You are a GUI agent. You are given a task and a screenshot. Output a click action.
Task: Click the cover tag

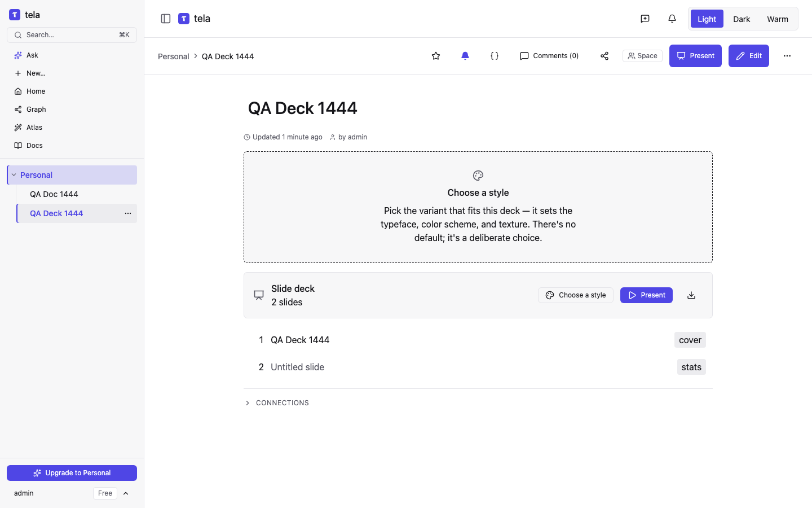click(690, 340)
